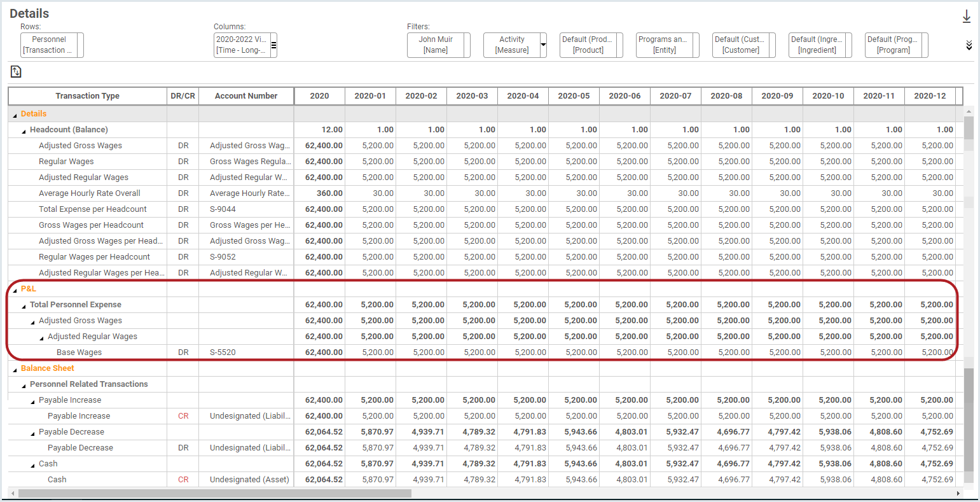This screenshot has height=502, width=980.
Task: Click the Account Number column header
Action: tap(246, 96)
